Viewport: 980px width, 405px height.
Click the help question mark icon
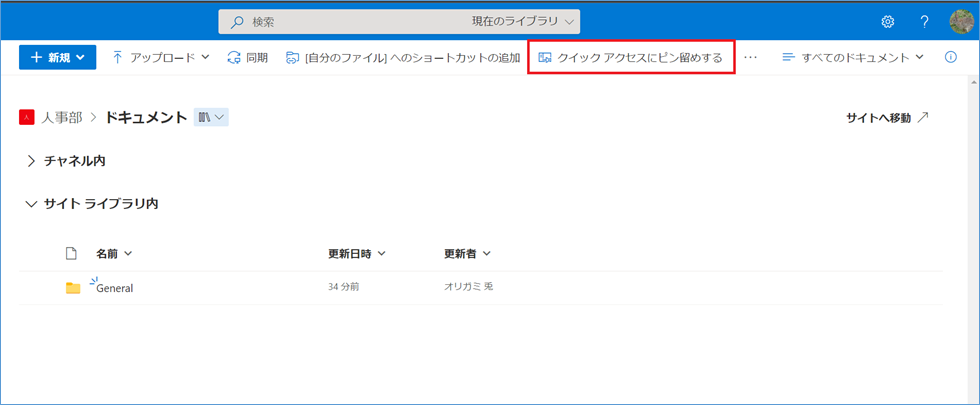(925, 21)
